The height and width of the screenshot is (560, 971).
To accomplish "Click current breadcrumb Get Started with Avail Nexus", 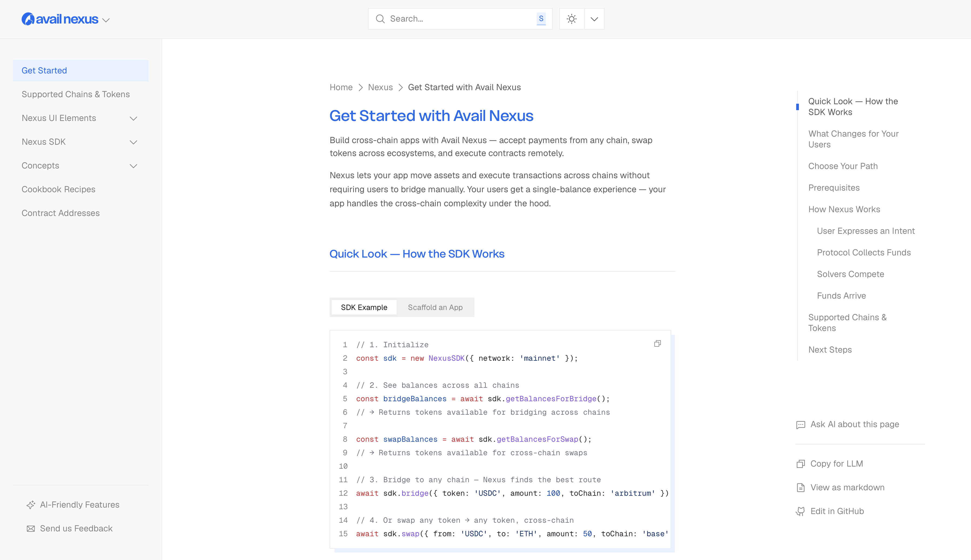I will (464, 87).
